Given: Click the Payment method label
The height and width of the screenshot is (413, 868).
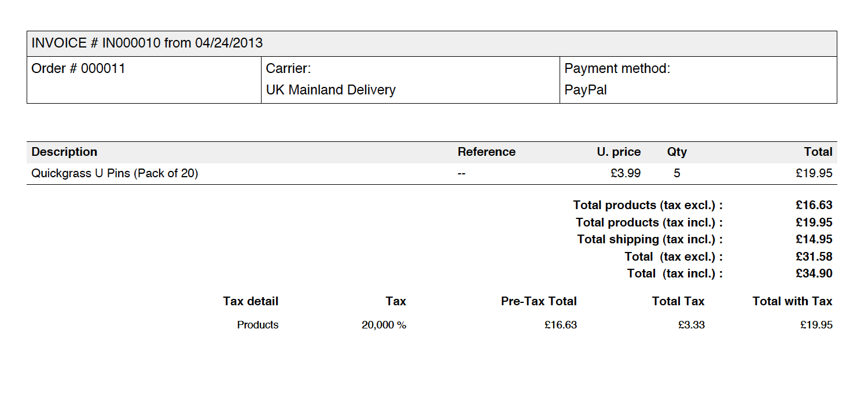Looking at the screenshot, I should point(617,69).
